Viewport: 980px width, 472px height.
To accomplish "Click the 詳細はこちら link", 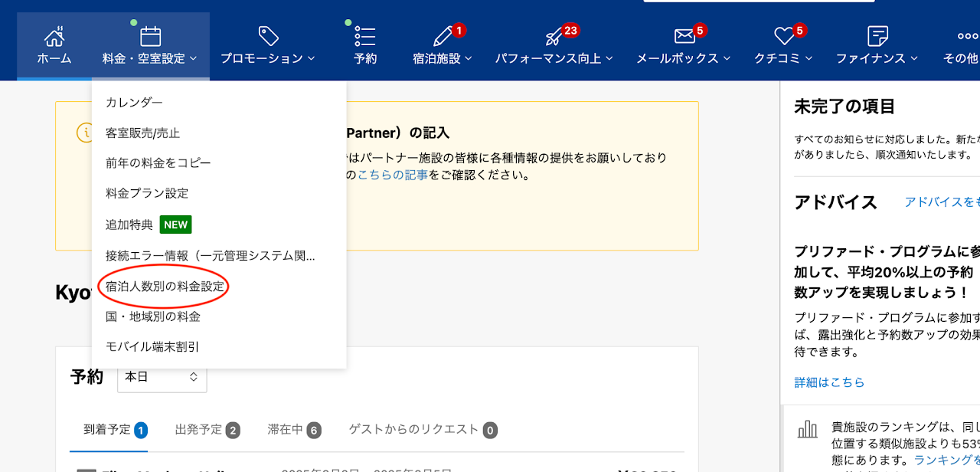I will click(829, 382).
